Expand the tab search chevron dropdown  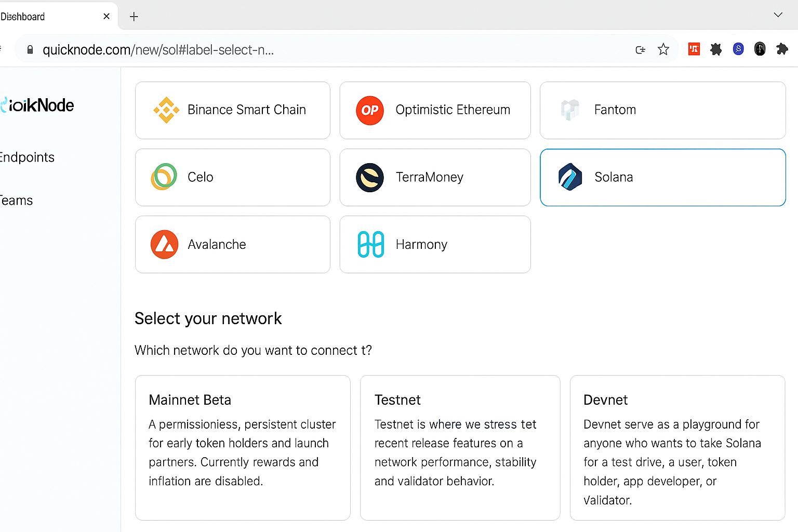pyautogui.click(x=778, y=15)
